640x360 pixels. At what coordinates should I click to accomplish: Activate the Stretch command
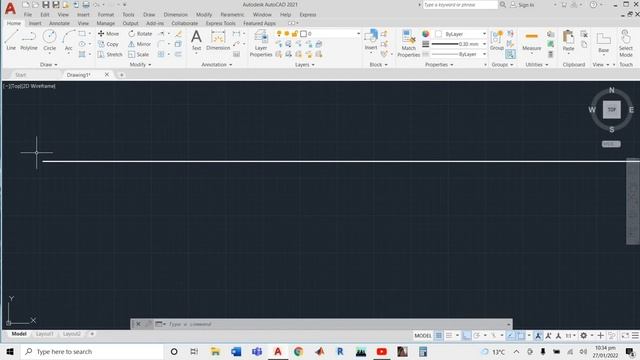(x=110, y=54)
